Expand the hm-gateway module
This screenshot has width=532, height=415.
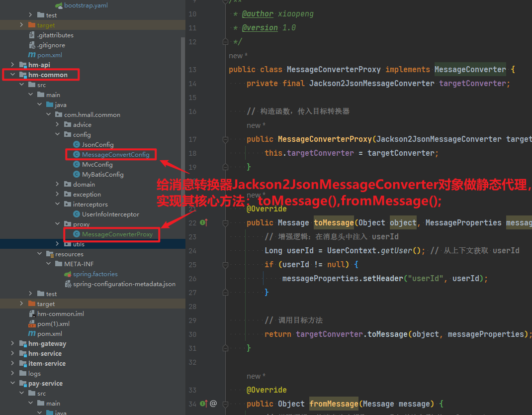coord(13,344)
